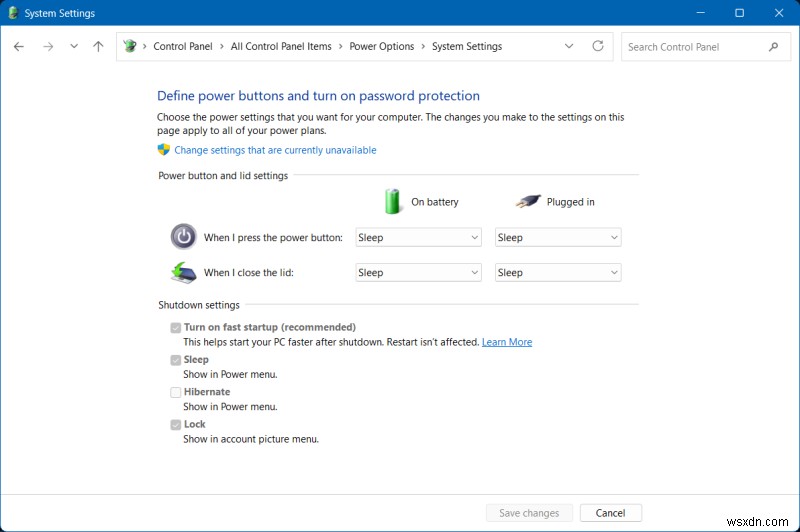The image size is (800, 532).
Task: Toggle the Lock checkbox
Action: click(176, 424)
